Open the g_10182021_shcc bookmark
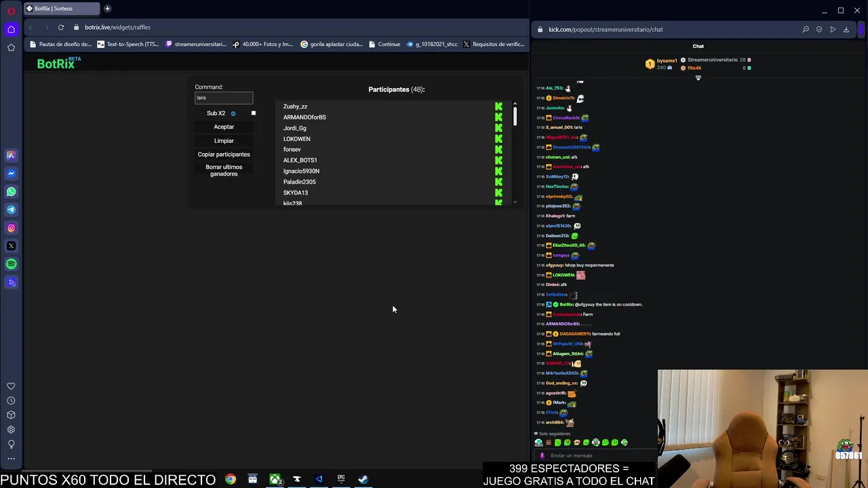Viewport: 868px width, 488px height. tap(432, 44)
